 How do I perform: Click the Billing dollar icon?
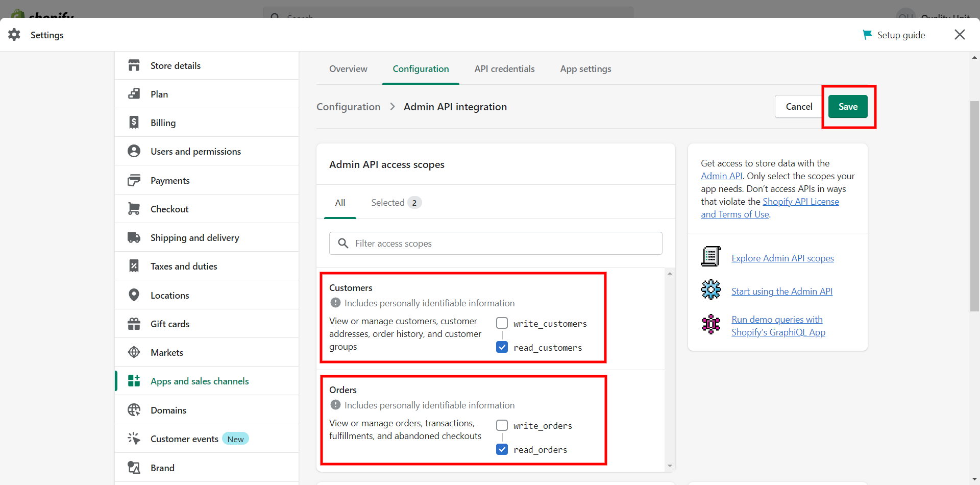click(134, 123)
